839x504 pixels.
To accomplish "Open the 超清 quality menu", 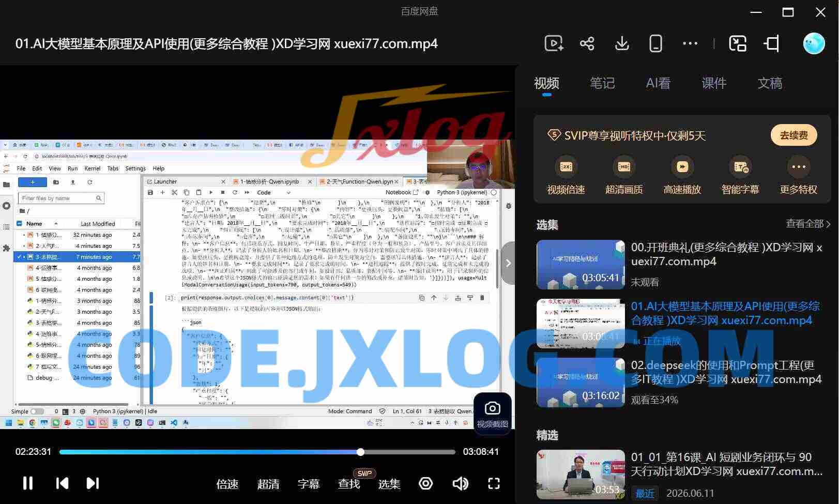I will pyautogui.click(x=268, y=484).
